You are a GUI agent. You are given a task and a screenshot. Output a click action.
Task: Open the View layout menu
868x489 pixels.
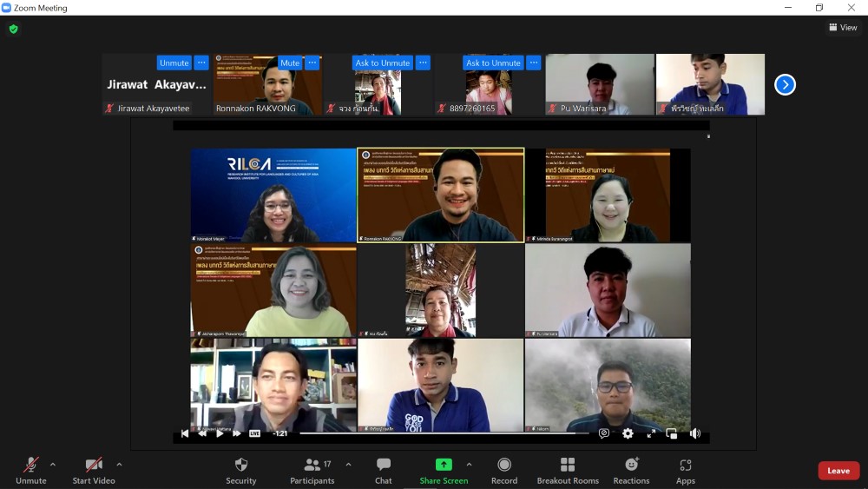click(843, 28)
